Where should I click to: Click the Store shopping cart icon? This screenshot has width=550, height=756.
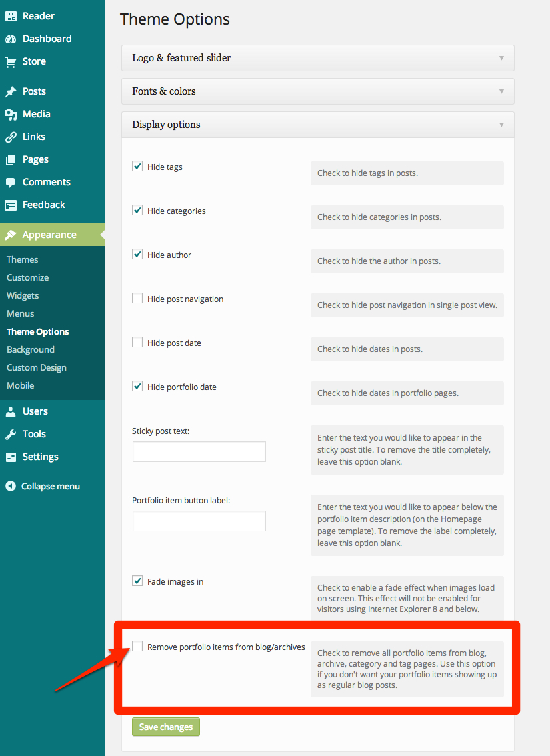point(11,61)
